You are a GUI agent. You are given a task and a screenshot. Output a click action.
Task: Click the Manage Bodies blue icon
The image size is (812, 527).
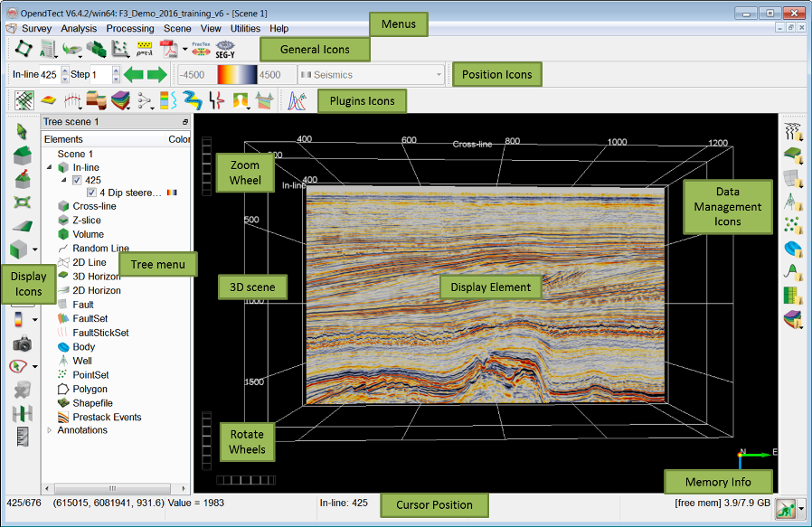[x=793, y=249]
